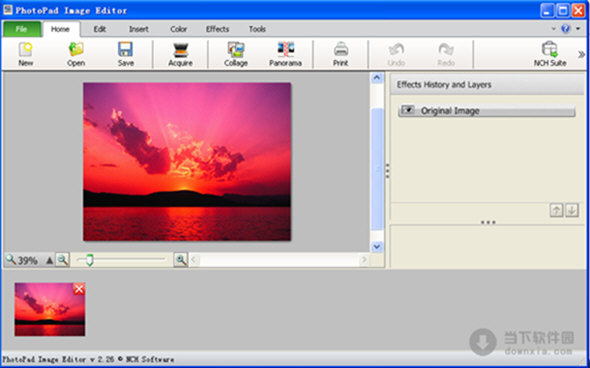Viewport: 590px width, 368px height.
Task: Click the sunset image on the canvas
Action: pos(187,162)
